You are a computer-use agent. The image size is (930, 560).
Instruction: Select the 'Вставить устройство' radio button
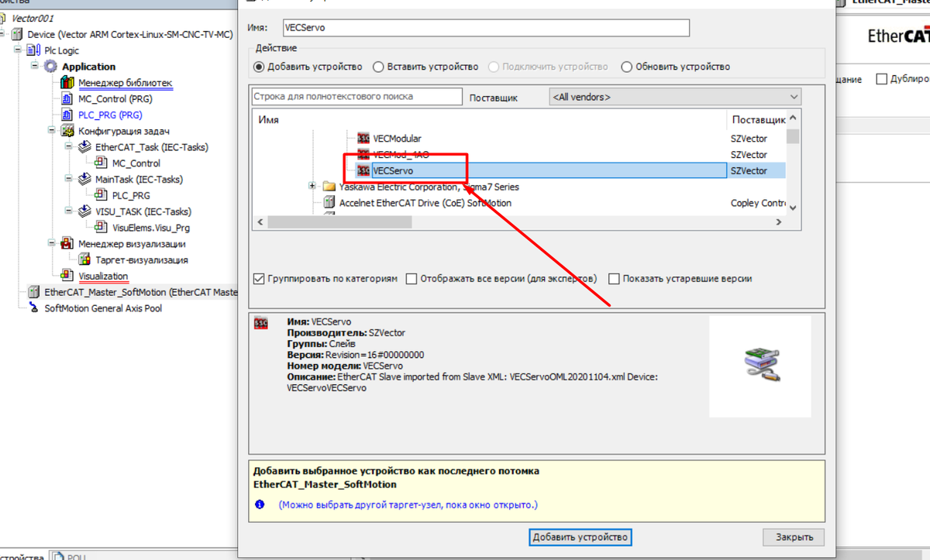pos(379,67)
